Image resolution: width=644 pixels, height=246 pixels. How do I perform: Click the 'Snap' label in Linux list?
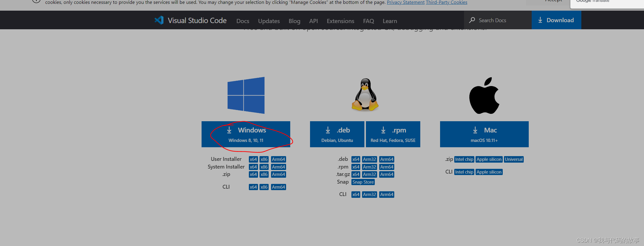[x=343, y=182]
